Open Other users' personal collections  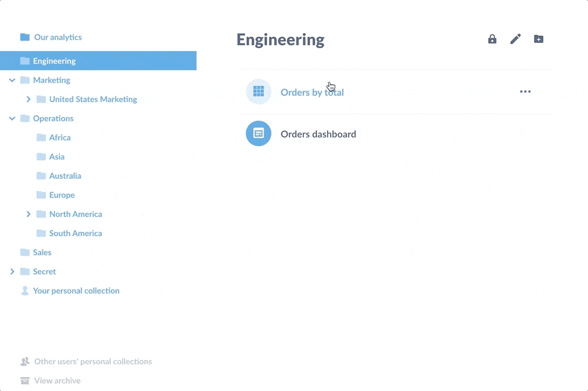pos(93,361)
